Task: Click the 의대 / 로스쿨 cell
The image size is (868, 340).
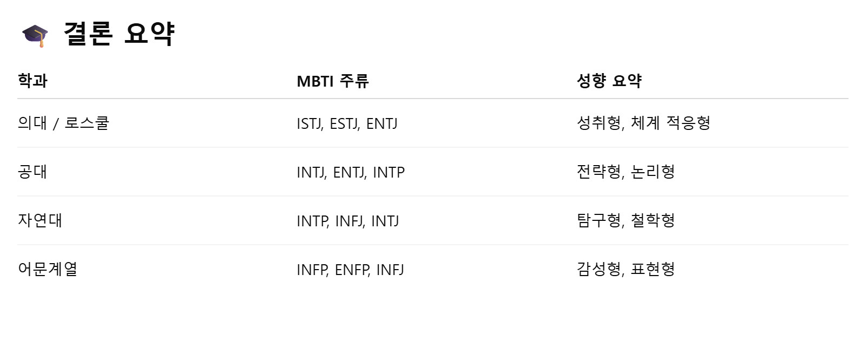Action: tap(63, 123)
